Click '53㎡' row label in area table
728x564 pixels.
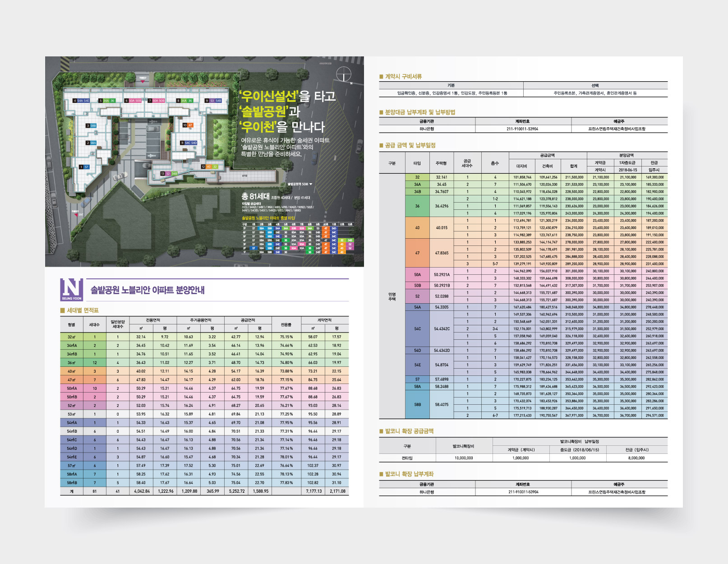pos(72,414)
